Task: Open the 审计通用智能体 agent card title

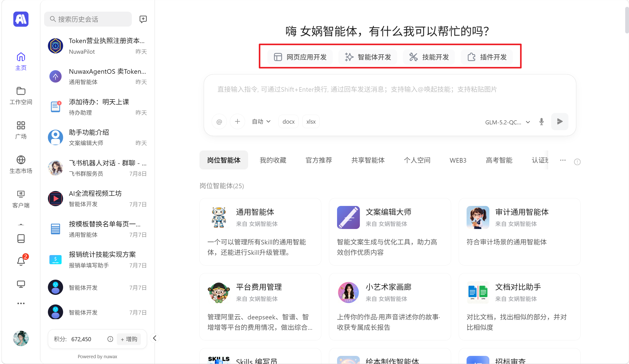Action: click(x=522, y=212)
